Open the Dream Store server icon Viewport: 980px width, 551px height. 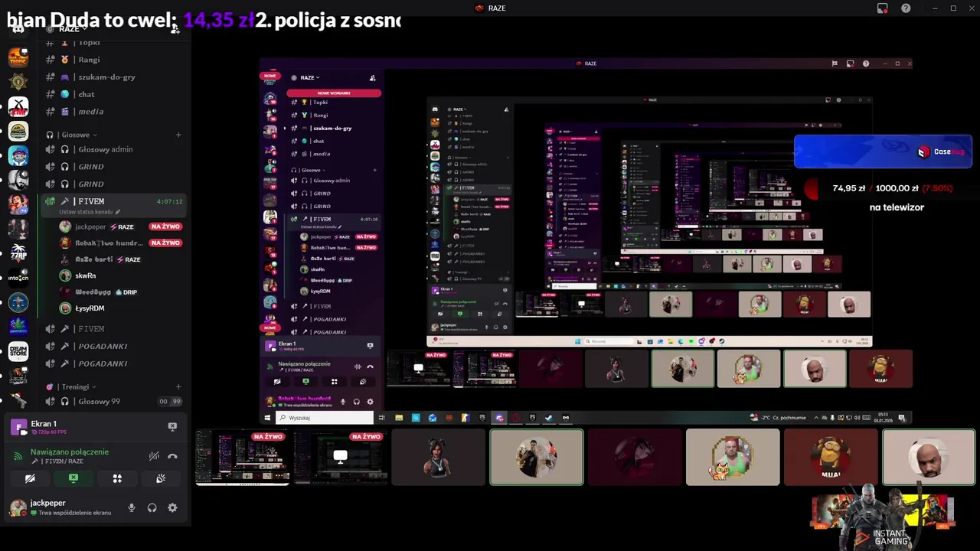[x=18, y=351]
